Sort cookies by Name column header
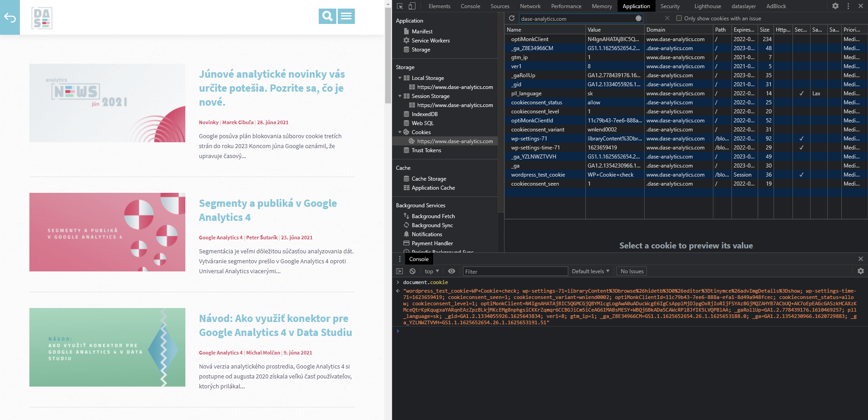868x420 pixels. [x=545, y=29]
